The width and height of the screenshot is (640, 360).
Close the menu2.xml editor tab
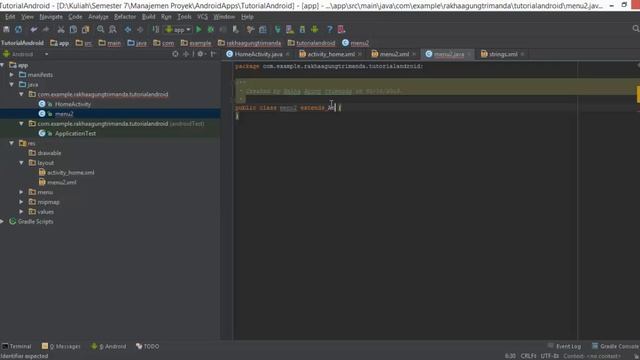pos(414,54)
